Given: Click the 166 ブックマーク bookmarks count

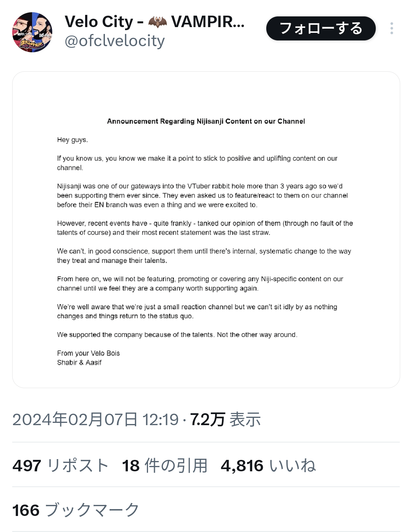Looking at the screenshot, I should click(76, 510).
